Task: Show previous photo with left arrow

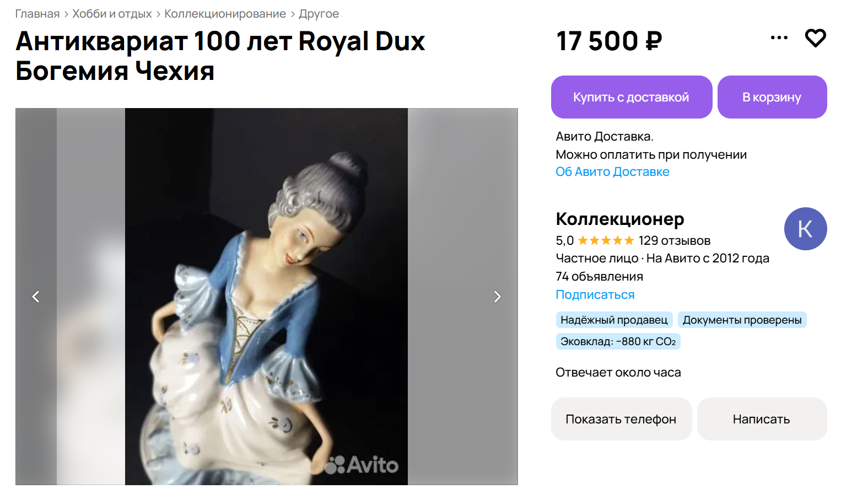Action: coord(36,297)
